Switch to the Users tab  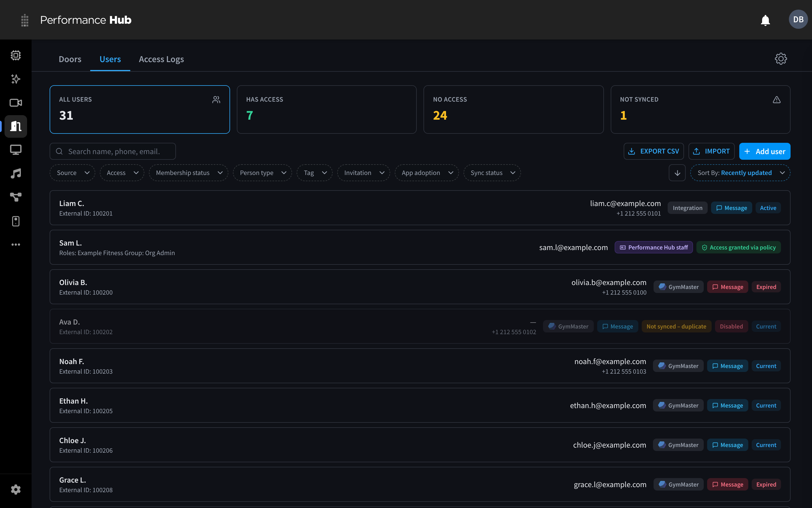(110, 59)
